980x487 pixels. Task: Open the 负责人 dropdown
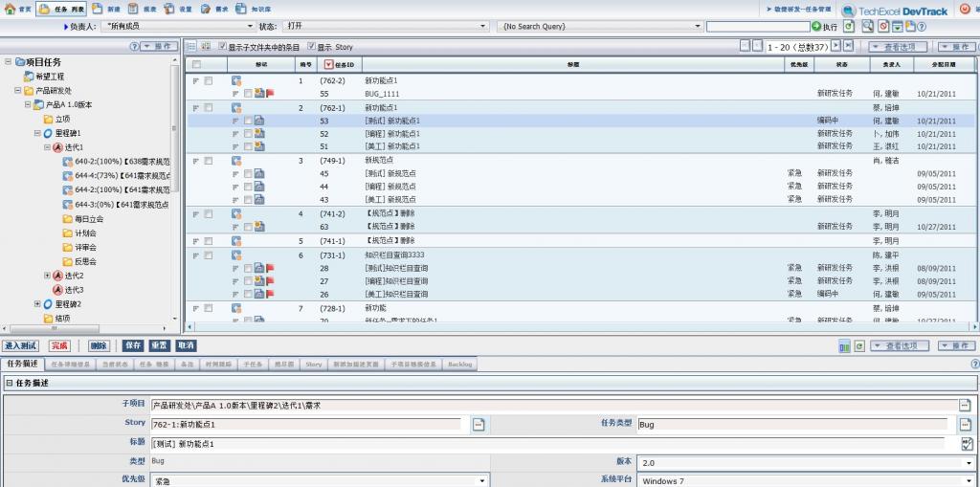[x=251, y=27]
